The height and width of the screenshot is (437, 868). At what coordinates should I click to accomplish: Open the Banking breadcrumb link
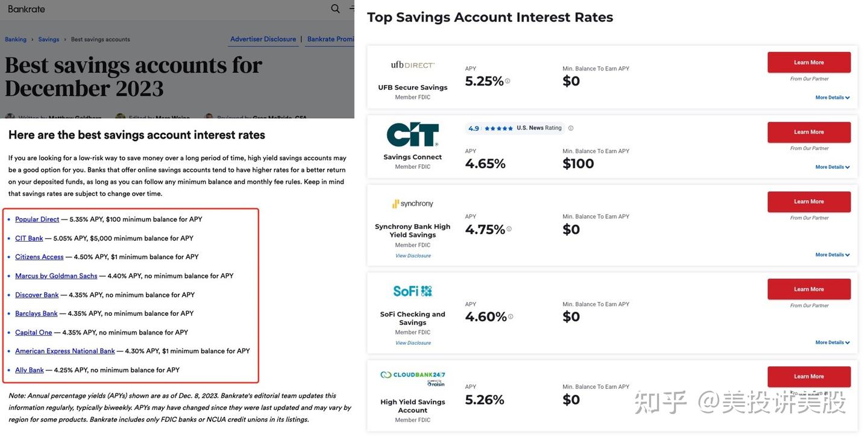click(16, 40)
